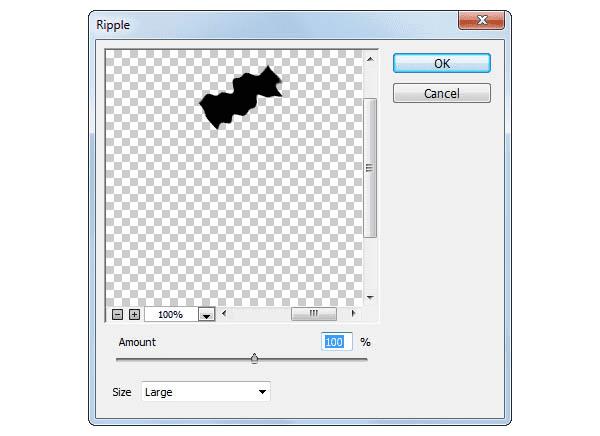Click the vertical scrollbar thumb beside the preview
The image size is (600, 436).
(370, 168)
